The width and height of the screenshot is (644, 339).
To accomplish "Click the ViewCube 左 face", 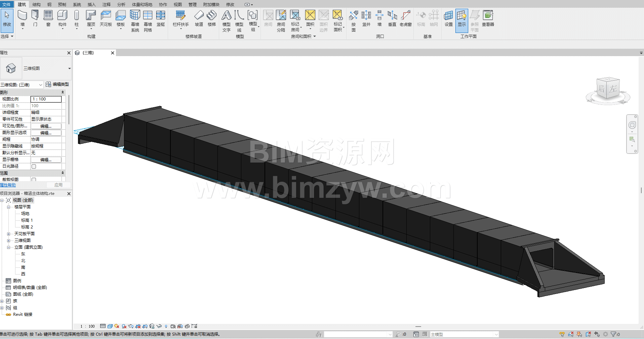I will click(613, 88).
